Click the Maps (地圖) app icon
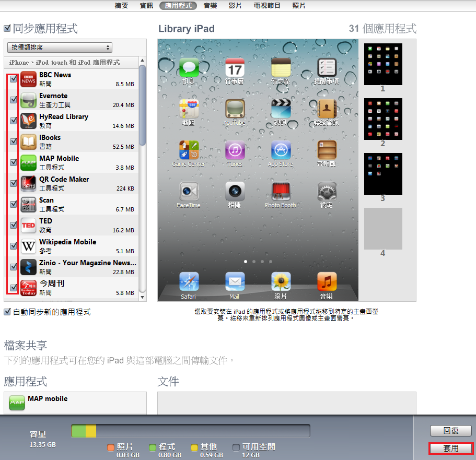476x460 pixels. click(189, 109)
